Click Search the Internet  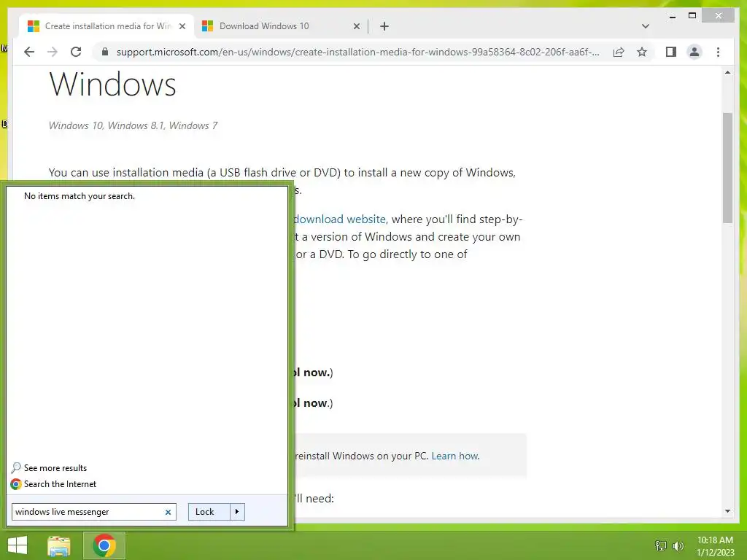[x=60, y=484]
